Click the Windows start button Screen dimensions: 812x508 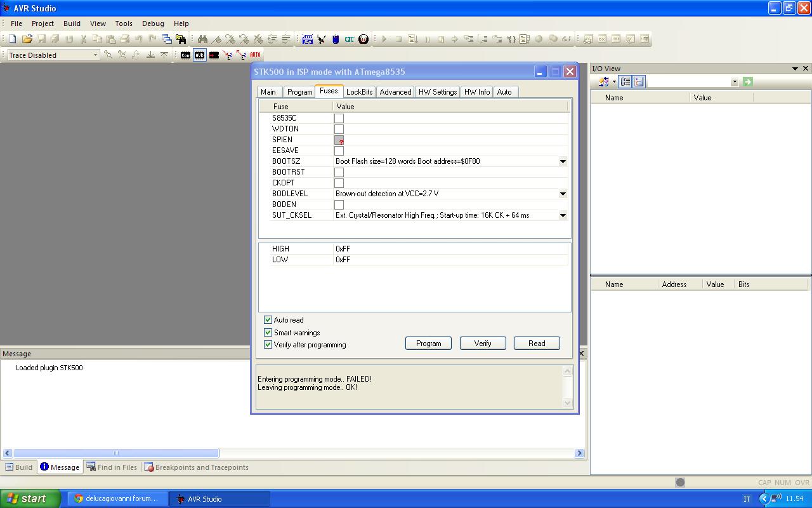[30, 498]
